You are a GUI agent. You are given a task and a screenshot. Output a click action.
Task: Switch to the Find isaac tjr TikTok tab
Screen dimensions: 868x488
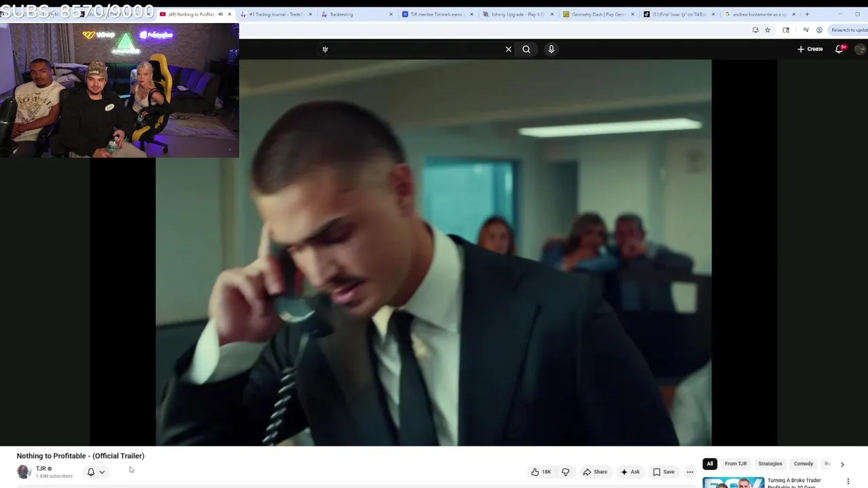(x=679, y=14)
